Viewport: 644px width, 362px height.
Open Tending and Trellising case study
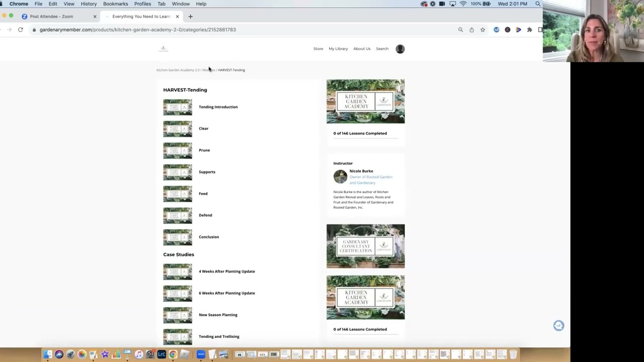pyautogui.click(x=219, y=336)
